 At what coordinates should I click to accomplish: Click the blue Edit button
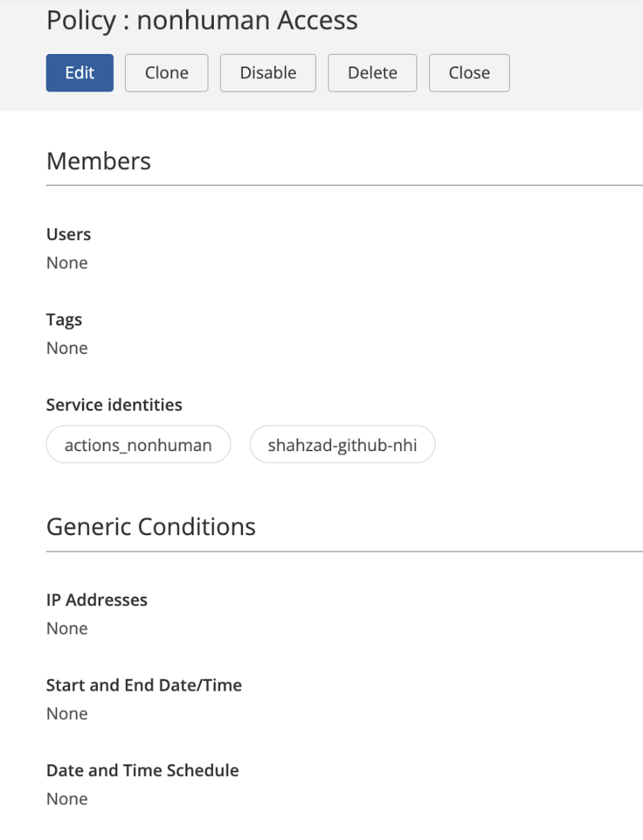[x=80, y=73]
